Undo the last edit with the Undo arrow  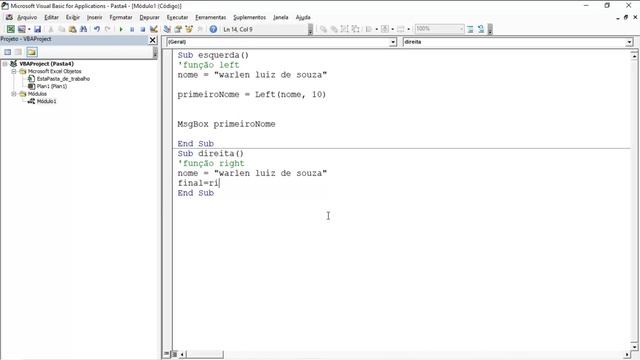click(x=97, y=29)
